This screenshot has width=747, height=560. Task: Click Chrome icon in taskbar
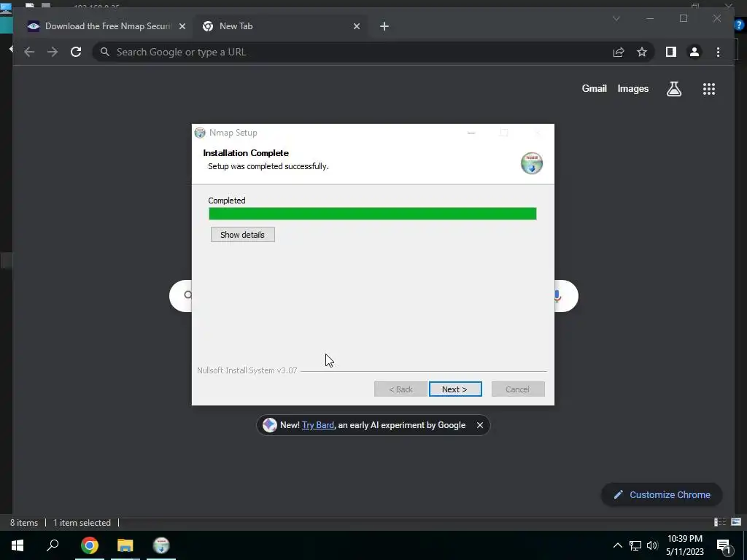pyautogui.click(x=90, y=545)
